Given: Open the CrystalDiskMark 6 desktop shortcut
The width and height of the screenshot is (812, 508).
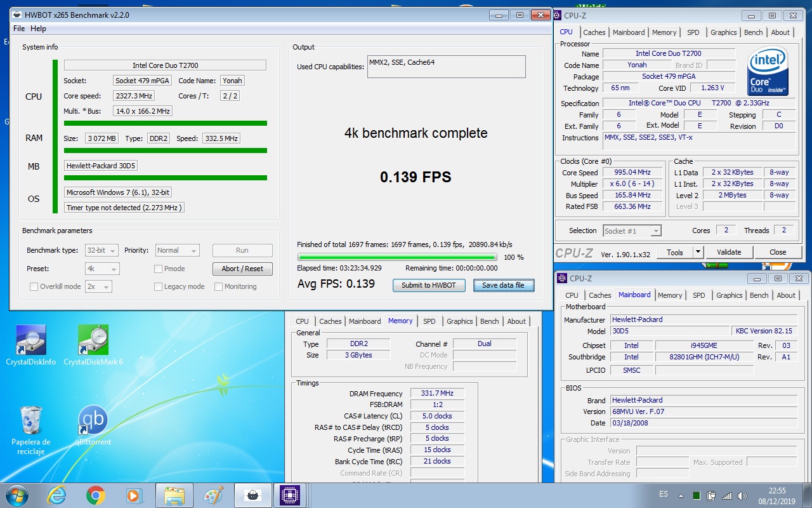Looking at the screenshot, I should coord(93,345).
